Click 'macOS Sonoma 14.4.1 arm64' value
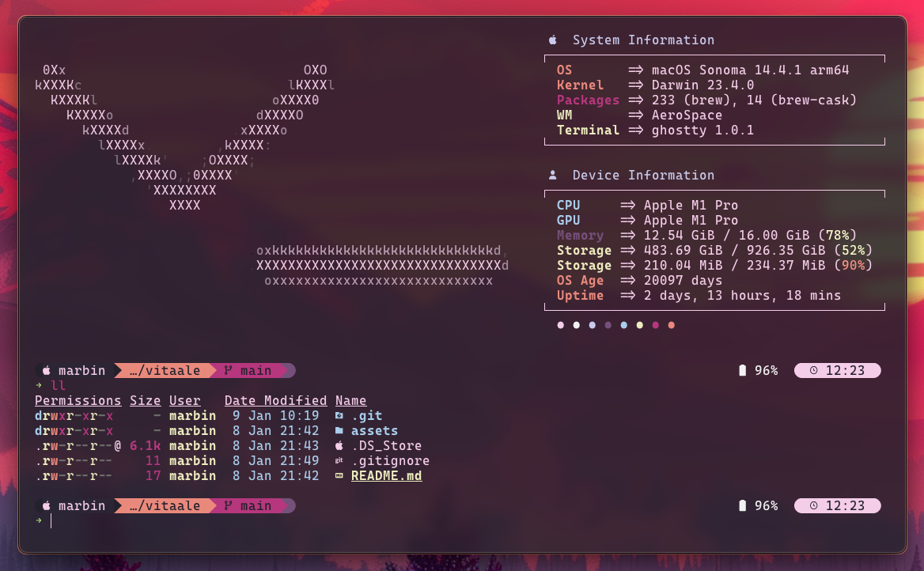Viewport: 924px width, 571px height. pos(750,70)
